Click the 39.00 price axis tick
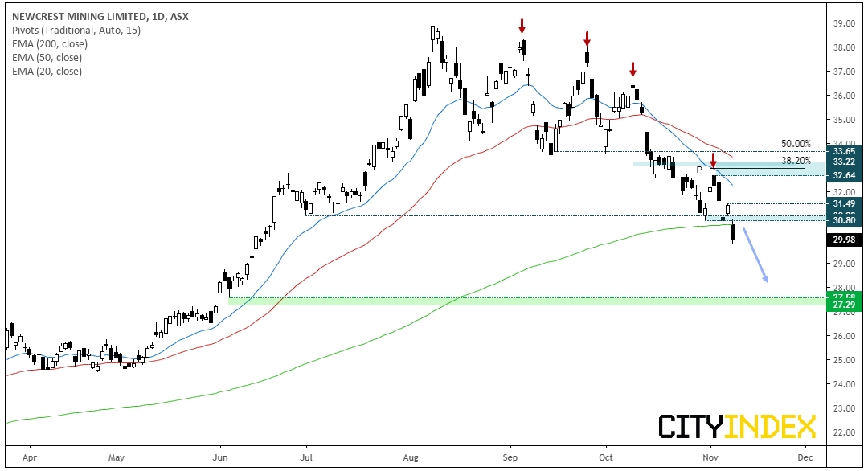Screen dimensions: 868x471 click(x=844, y=23)
